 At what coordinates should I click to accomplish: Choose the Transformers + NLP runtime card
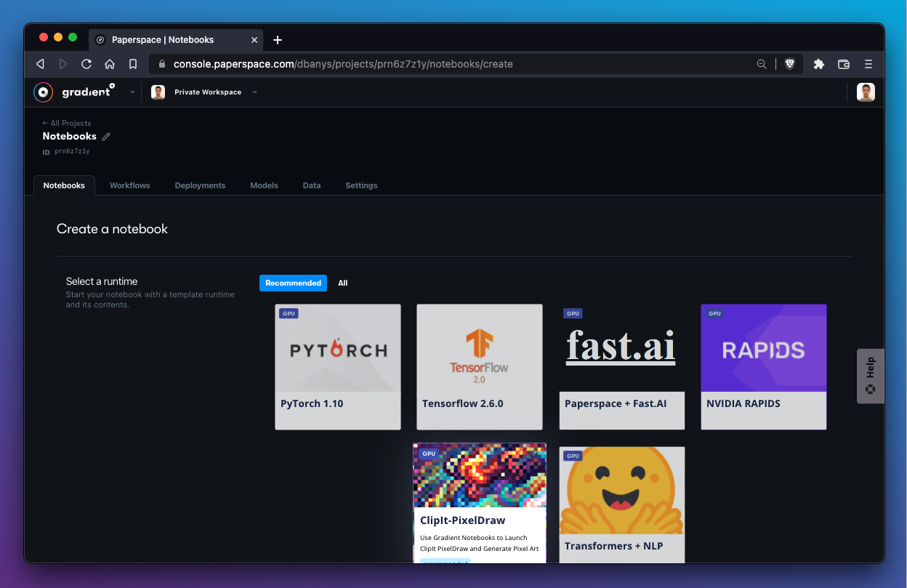pos(621,504)
